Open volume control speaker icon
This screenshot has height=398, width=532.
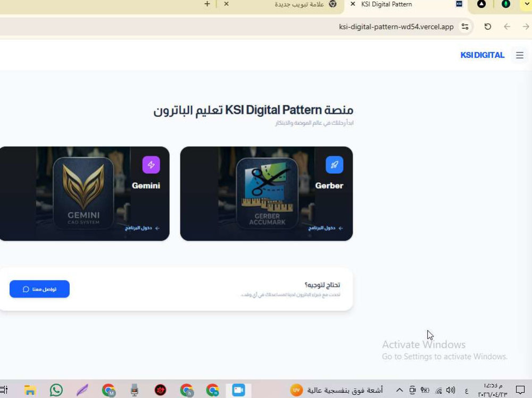[451, 390]
